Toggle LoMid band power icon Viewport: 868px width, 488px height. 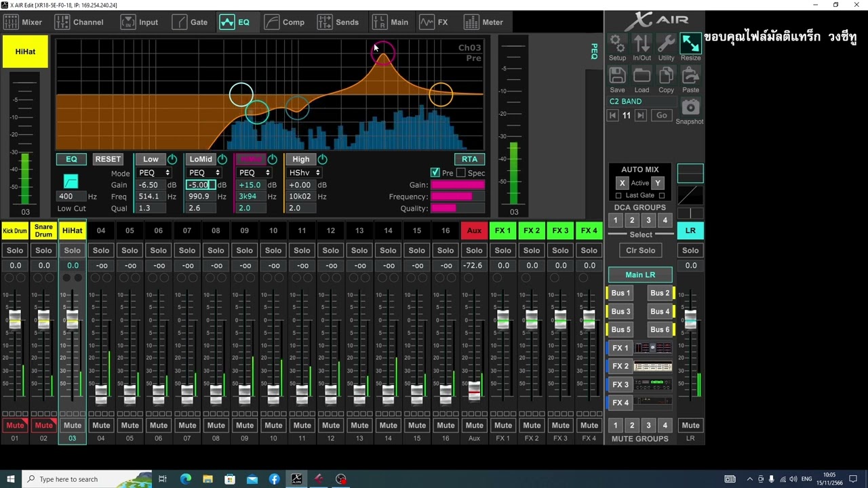click(x=222, y=159)
